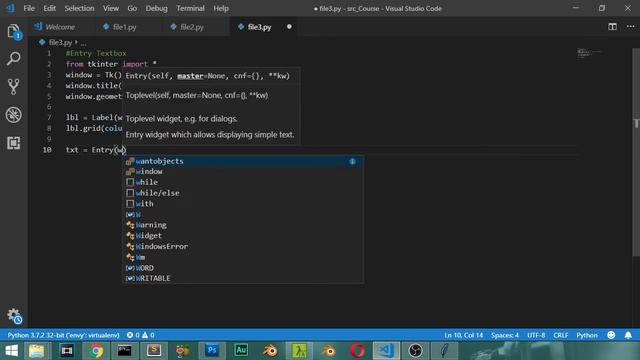Open the editor More Actions ellipsis
640x360 pixels.
[631, 27]
